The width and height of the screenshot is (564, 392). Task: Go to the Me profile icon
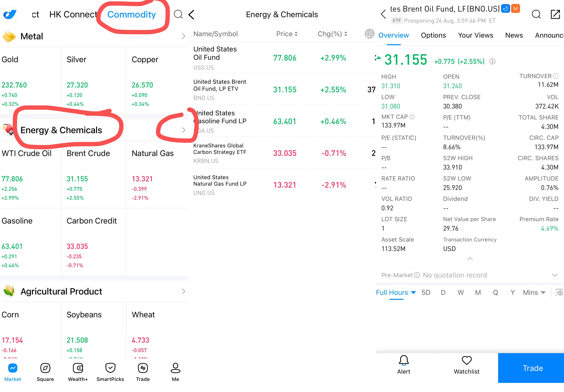(175, 368)
